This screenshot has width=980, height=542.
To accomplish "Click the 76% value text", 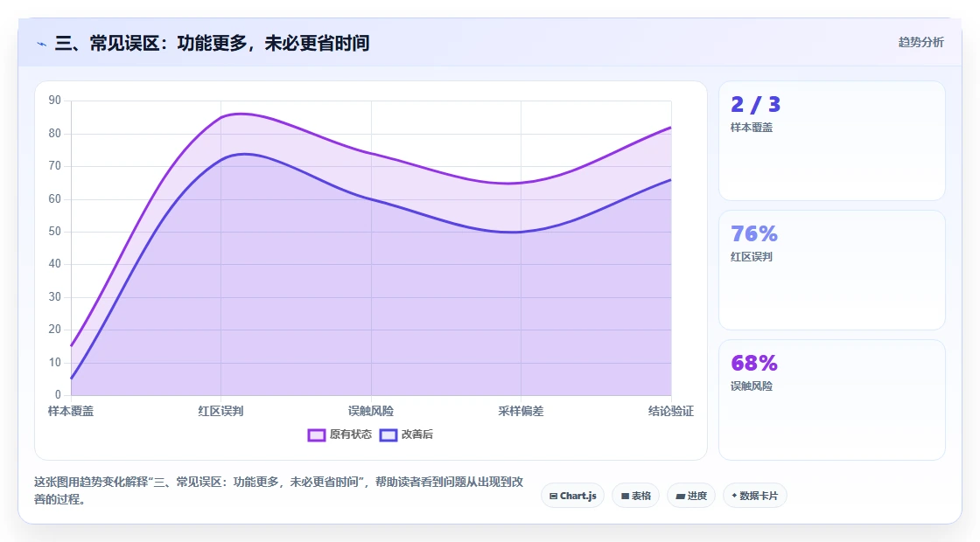I will 754,234.
